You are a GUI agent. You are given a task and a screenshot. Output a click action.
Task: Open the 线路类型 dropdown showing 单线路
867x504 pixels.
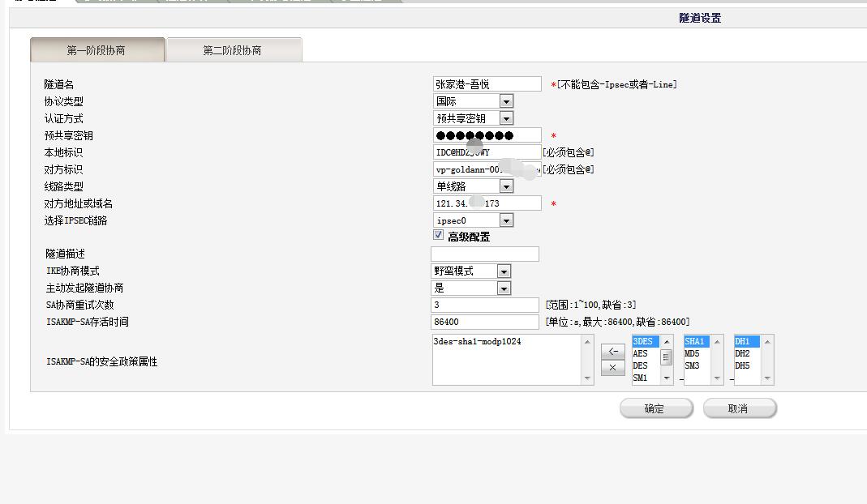point(474,186)
